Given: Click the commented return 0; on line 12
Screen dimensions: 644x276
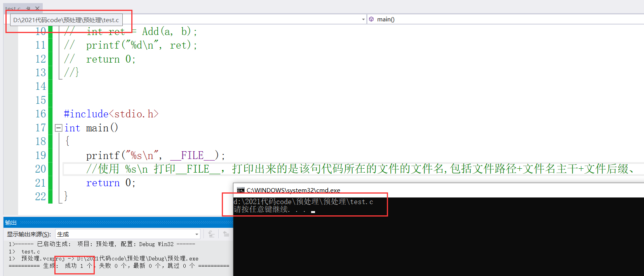Looking at the screenshot, I should [100, 59].
